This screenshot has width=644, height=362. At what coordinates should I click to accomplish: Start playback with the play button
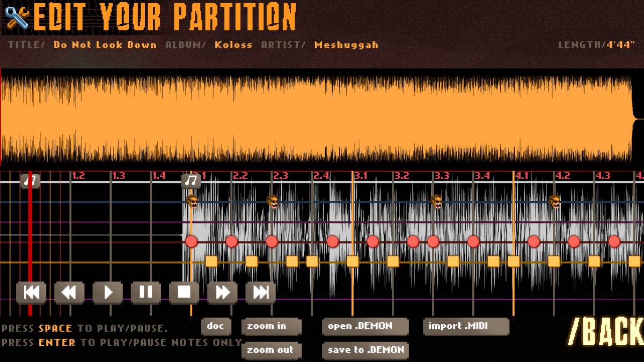pos(107,292)
